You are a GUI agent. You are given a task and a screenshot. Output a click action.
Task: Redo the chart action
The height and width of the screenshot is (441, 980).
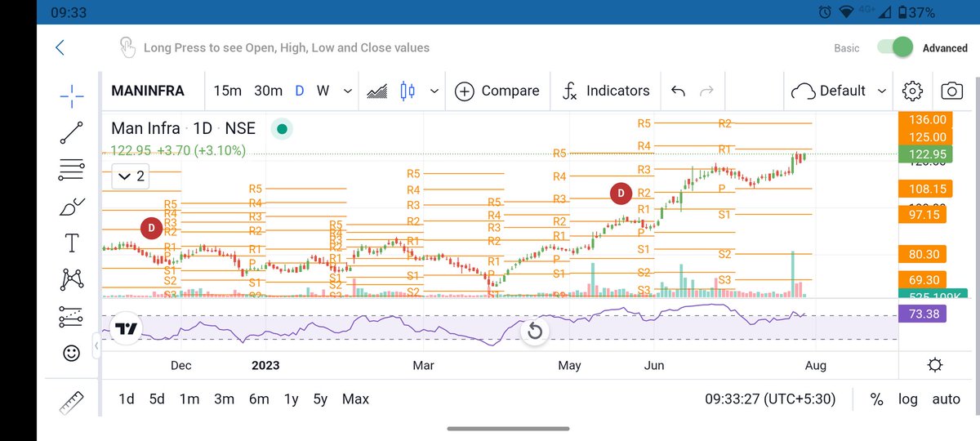pos(707,91)
